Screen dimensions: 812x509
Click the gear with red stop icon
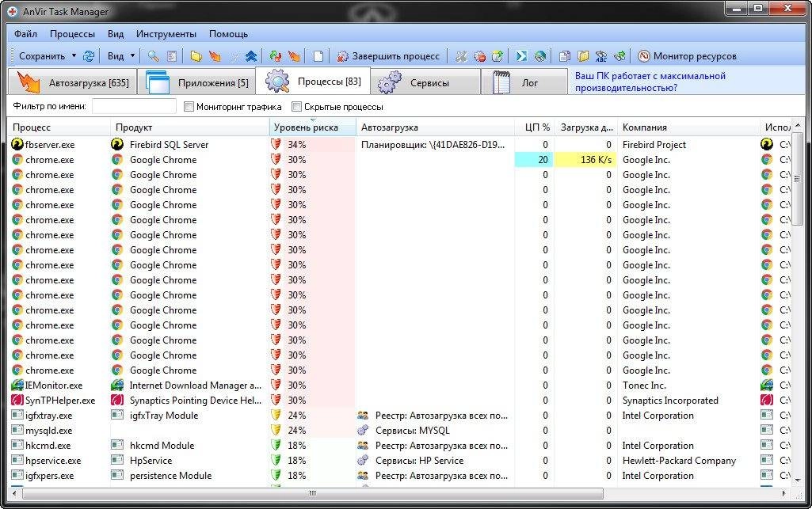pyautogui.click(x=479, y=56)
